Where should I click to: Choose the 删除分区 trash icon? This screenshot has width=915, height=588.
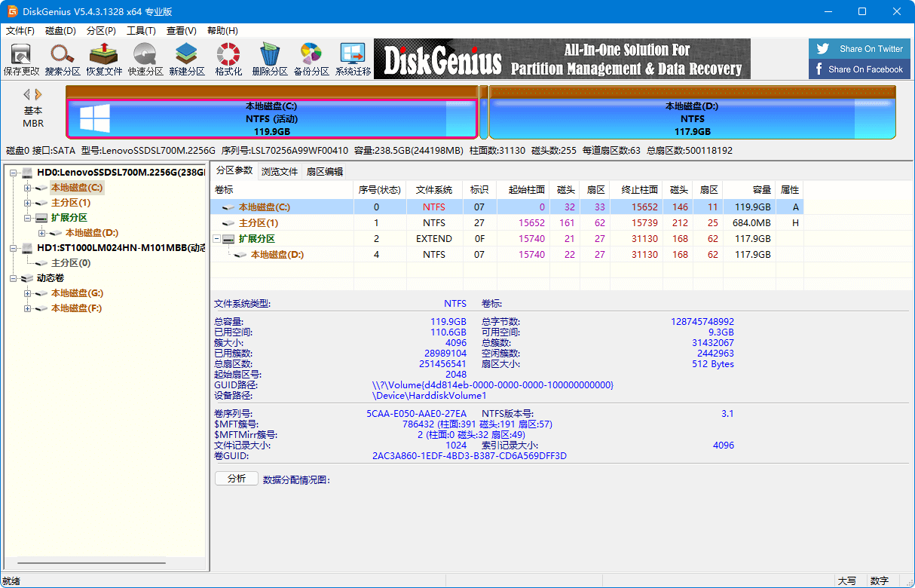click(x=270, y=60)
